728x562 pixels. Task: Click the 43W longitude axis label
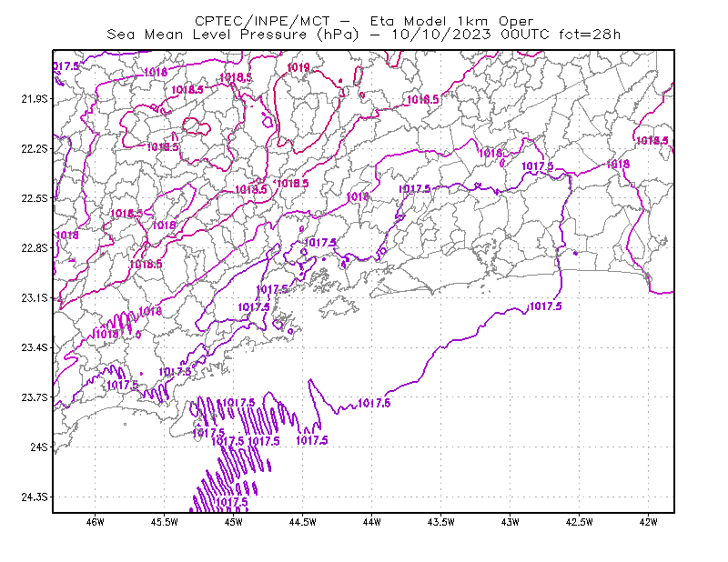[510, 522]
